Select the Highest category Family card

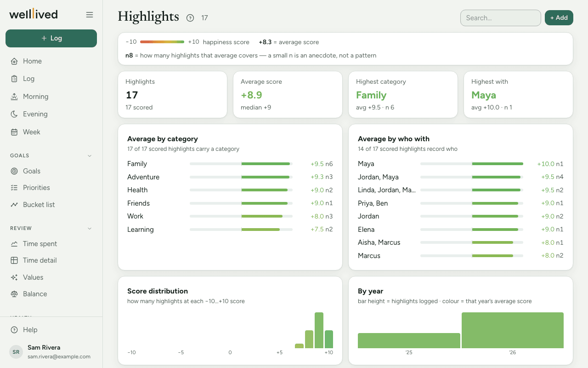[403, 94]
